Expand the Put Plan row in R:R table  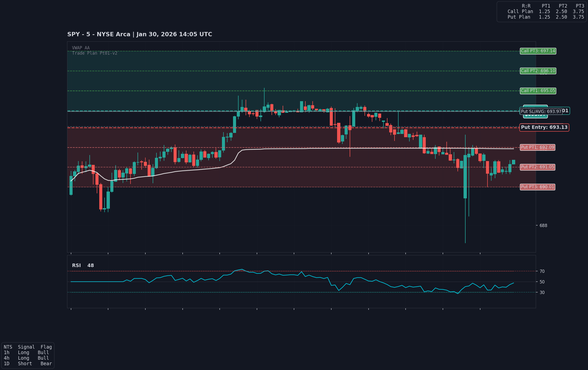tap(518, 17)
